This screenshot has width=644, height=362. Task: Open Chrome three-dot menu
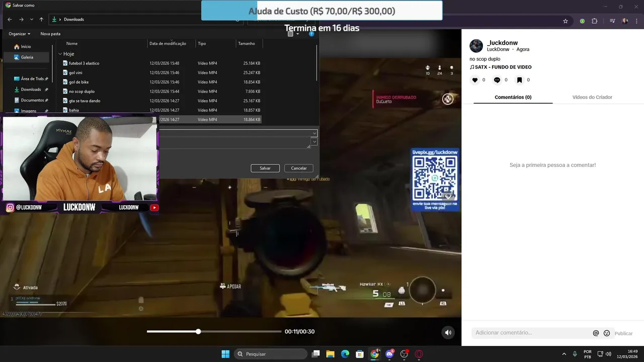tap(637, 21)
